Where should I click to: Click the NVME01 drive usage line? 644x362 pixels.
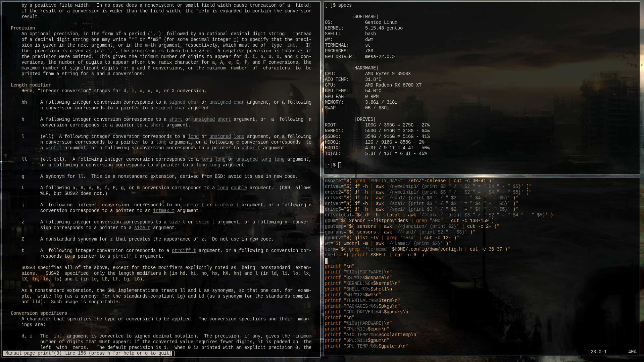(377, 131)
